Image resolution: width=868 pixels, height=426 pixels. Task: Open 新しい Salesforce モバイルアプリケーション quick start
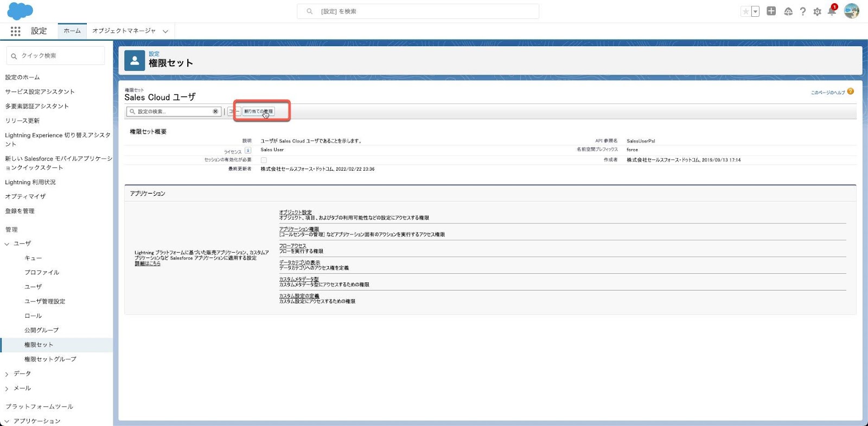(59, 163)
